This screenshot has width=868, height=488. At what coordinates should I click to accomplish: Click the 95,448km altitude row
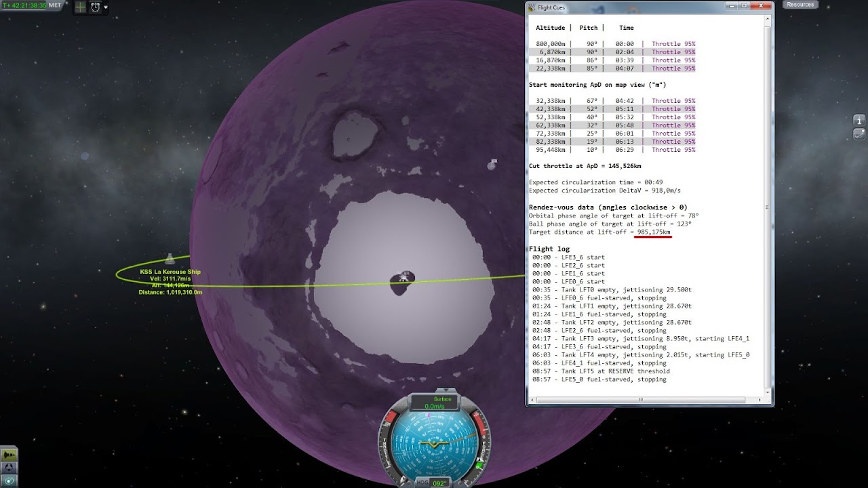pyautogui.click(x=616, y=150)
